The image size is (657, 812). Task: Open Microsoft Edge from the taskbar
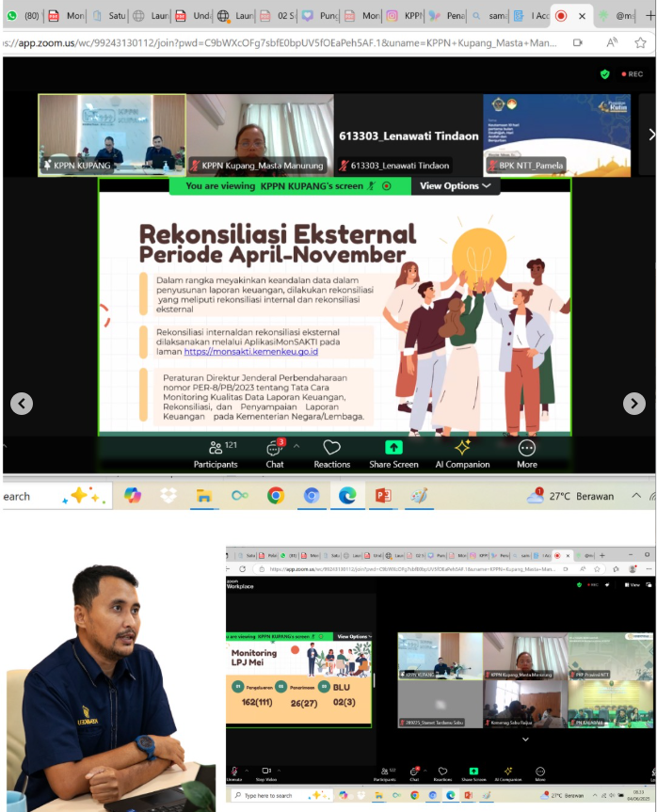pyautogui.click(x=347, y=496)
